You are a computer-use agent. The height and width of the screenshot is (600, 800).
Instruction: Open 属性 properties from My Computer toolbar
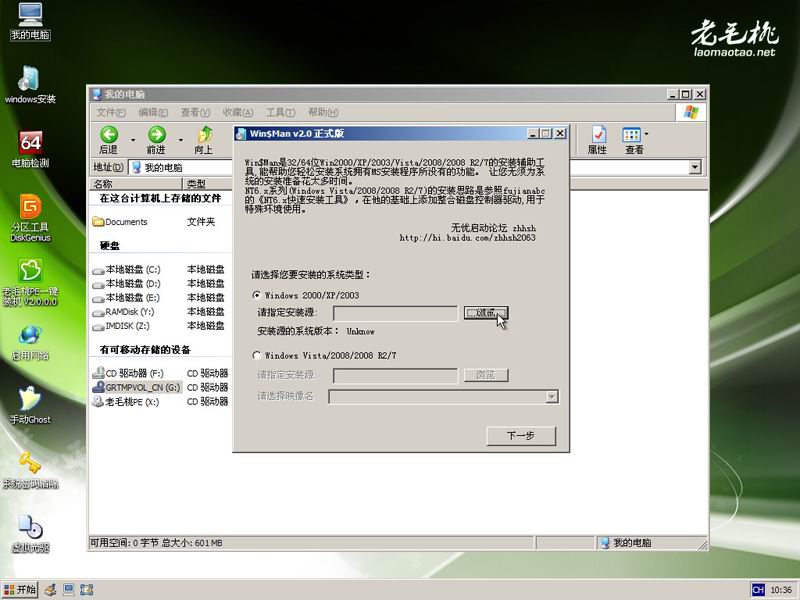[597, 140]
